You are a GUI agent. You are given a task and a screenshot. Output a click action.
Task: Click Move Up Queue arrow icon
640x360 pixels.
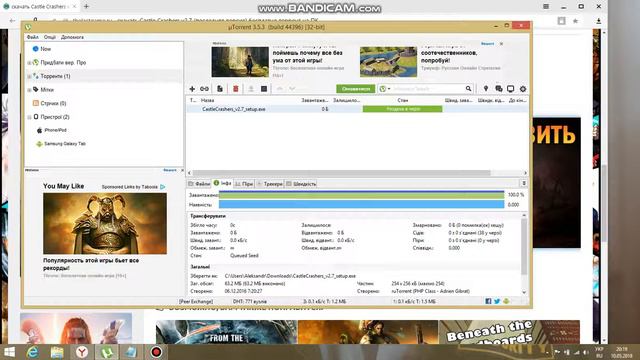[x=280, y=89]
